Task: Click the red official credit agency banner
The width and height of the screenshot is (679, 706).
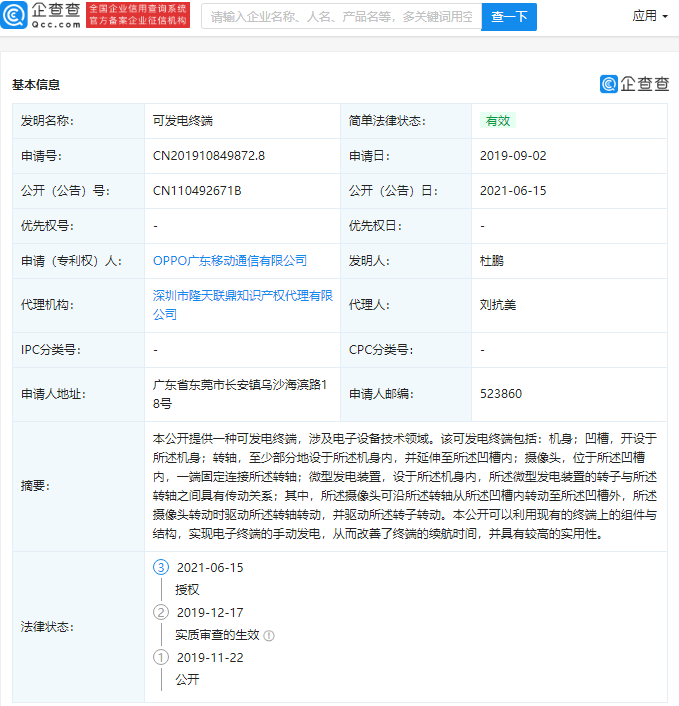Action: click(138, 15)
